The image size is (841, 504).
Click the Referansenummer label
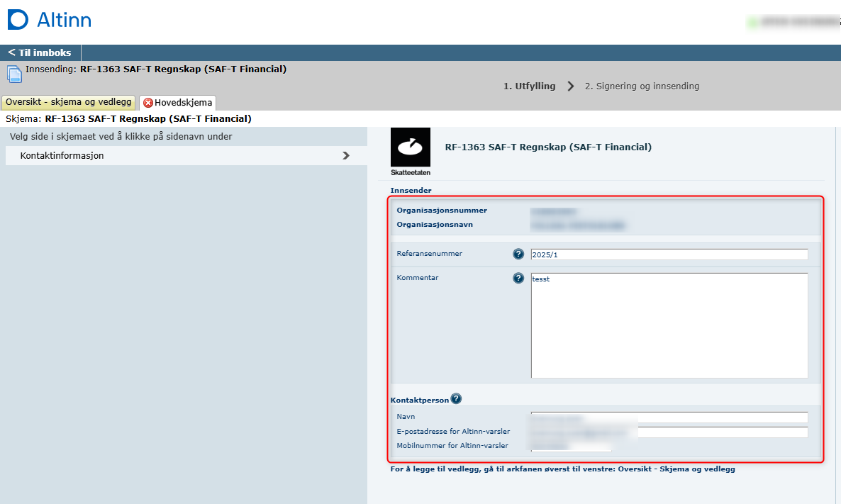pyautogui.click(x=430, y=254)
